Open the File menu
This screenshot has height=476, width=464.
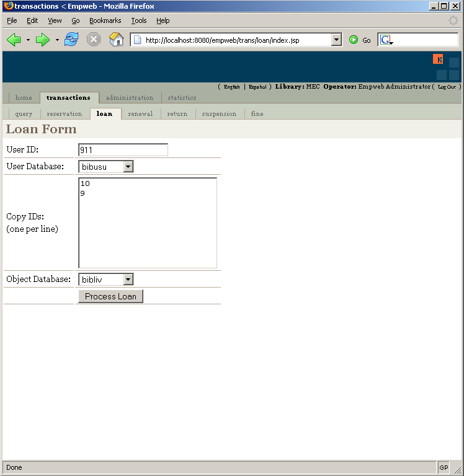(x=12, y=20)
